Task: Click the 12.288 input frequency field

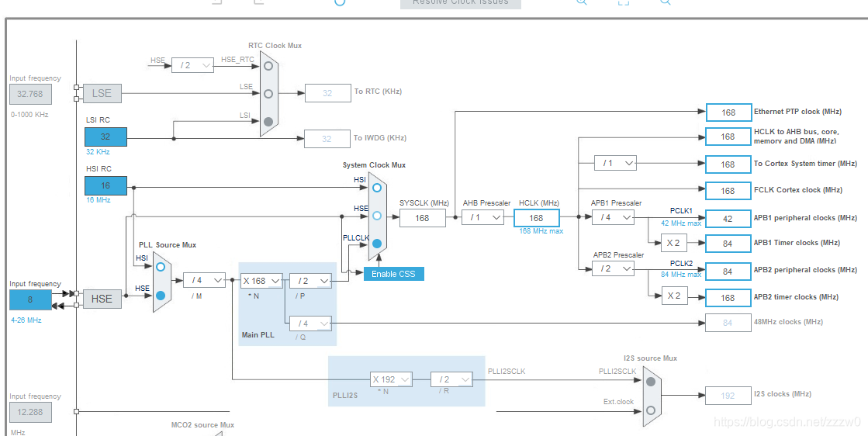Action: click(x=30, y=412)
